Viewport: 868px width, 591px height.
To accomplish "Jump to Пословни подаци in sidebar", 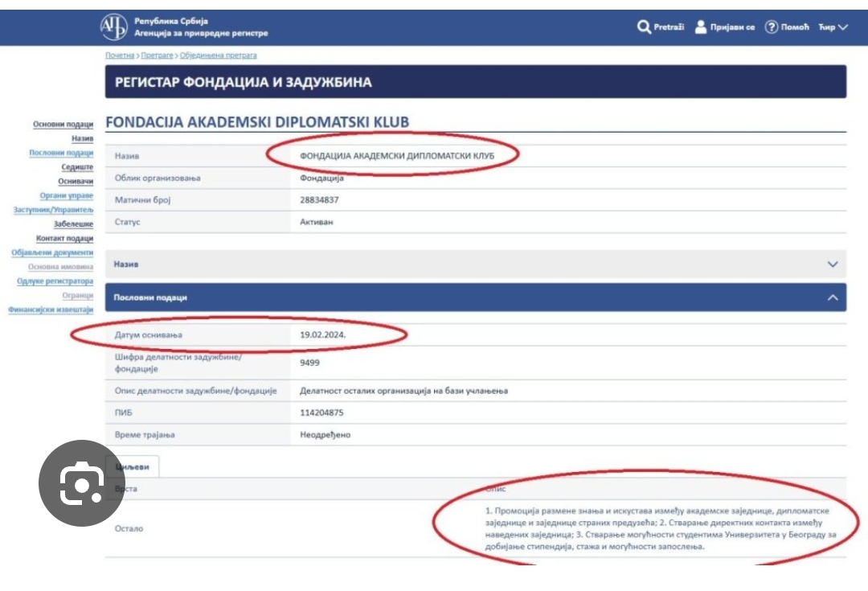I will 61,153.
